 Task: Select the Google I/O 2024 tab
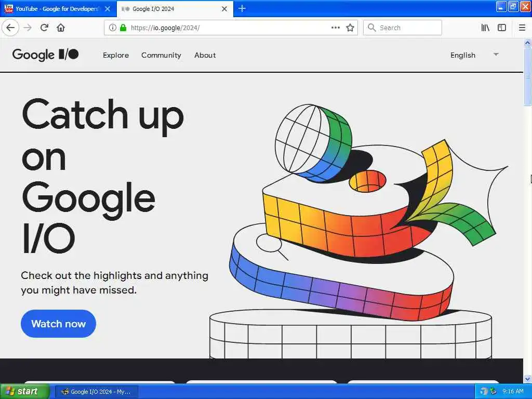175,9
